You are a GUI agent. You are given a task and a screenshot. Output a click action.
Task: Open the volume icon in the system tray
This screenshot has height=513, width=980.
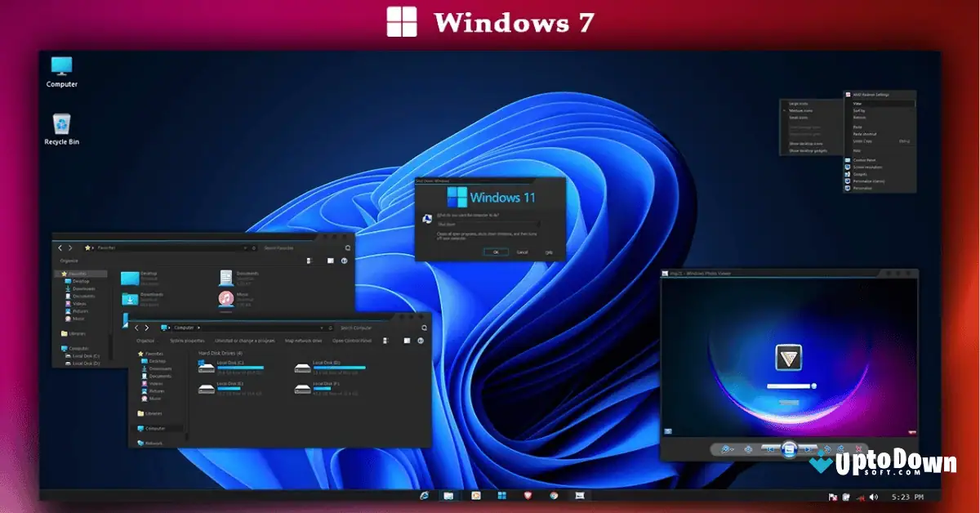(x=875, y=496)
